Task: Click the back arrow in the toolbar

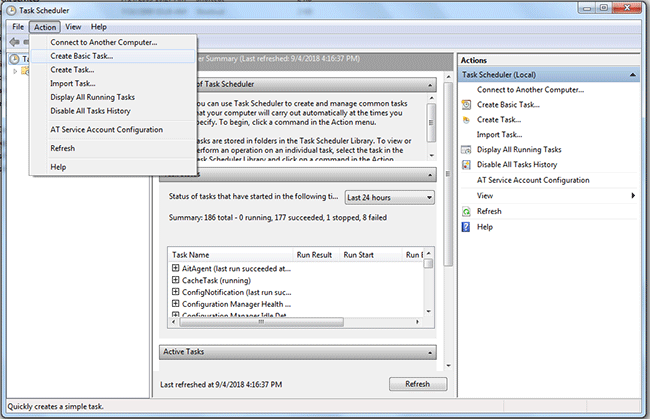Action: (14, 42)
